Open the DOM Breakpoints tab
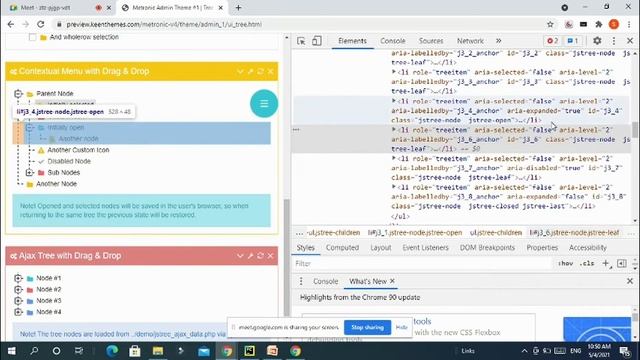640x360 pixels. pos(487,248)
